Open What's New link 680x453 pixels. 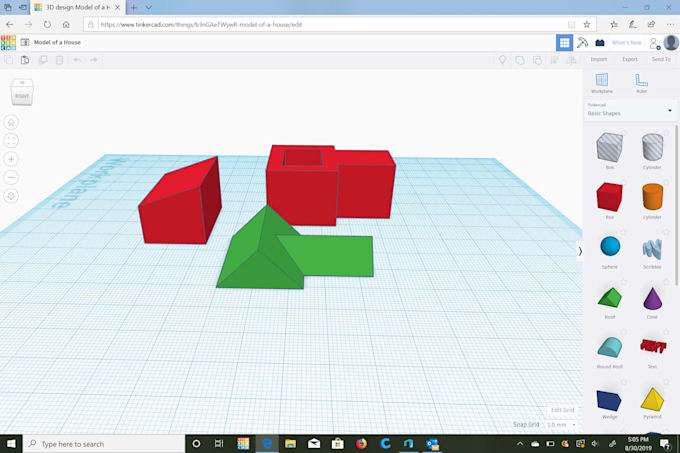tap(626, 42)
